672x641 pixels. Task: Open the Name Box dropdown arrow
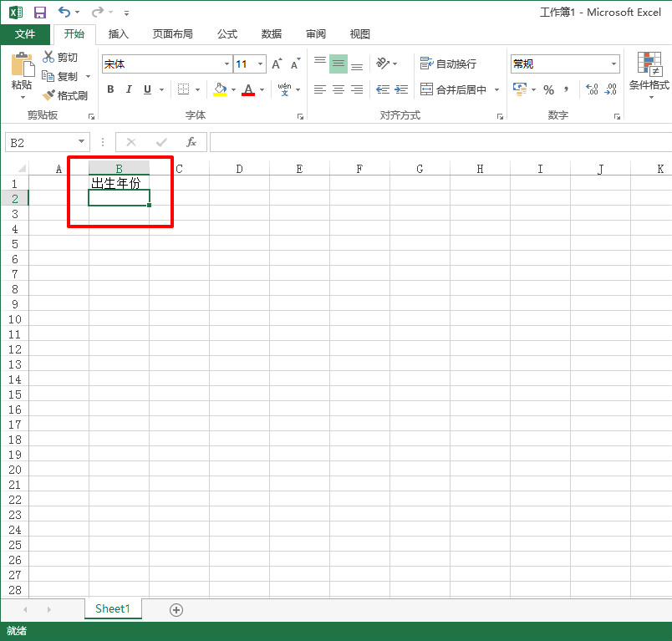[81, 142]
